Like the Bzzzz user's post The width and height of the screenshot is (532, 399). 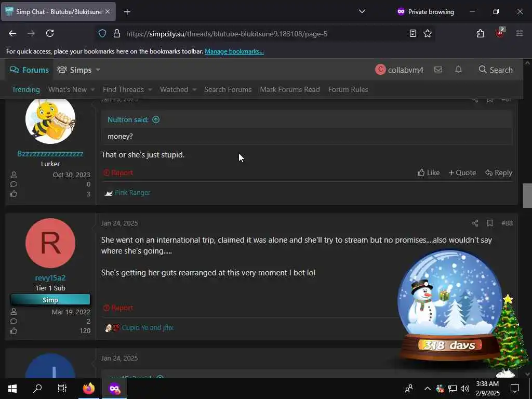[429, 172]
